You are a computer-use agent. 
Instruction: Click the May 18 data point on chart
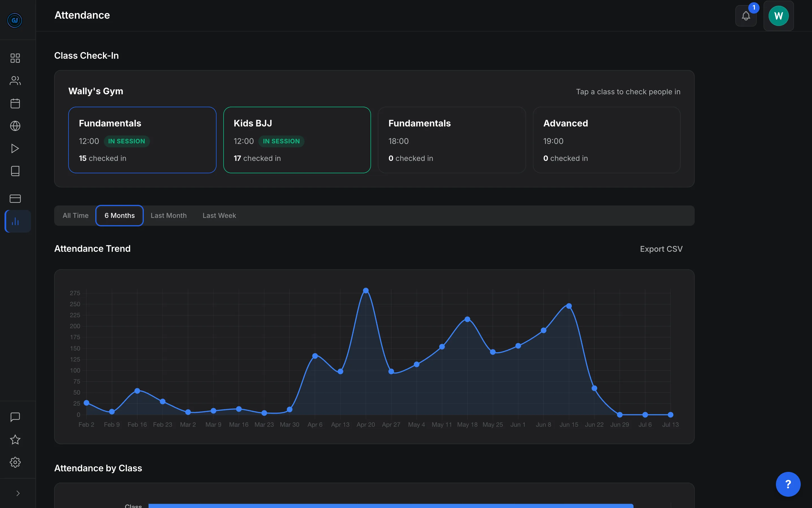467,319
